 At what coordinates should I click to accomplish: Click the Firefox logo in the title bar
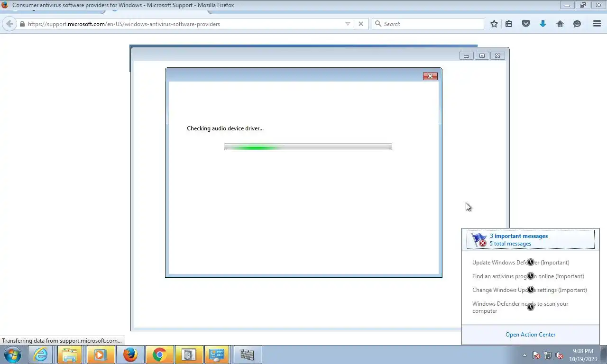(5, 5)
